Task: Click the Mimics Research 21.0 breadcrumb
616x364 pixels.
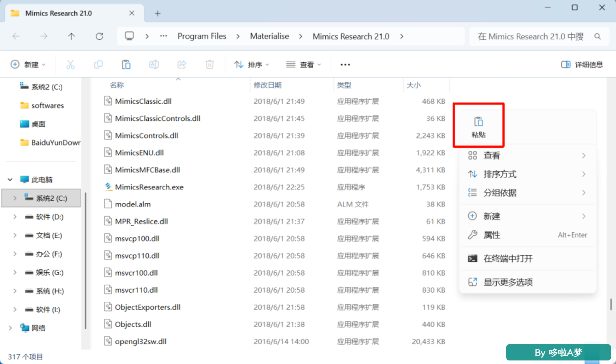Action: [x=351, y=36]
